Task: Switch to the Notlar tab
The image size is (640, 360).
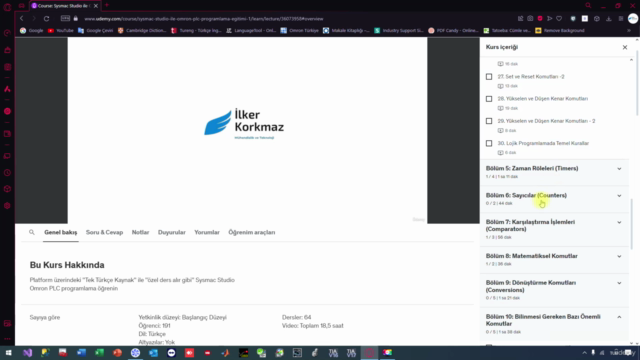Action: pyautogui.click(x=140, y=232)
